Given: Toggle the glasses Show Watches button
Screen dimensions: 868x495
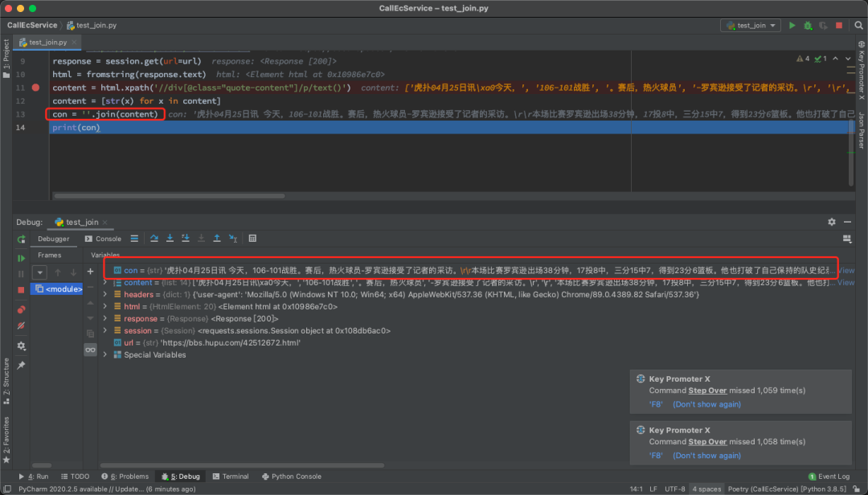Looking at the screenshot, I should (90, 350).
